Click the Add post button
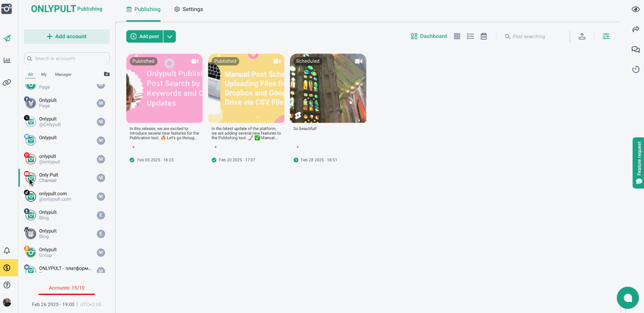 coord(145,36)
